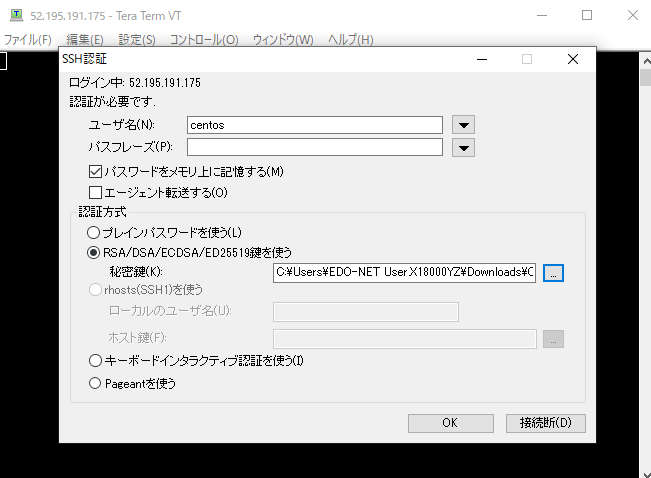Expand the パスフレーズ dropdown arrow
This screenshot has width=651, height=478.
coord(463,148)
